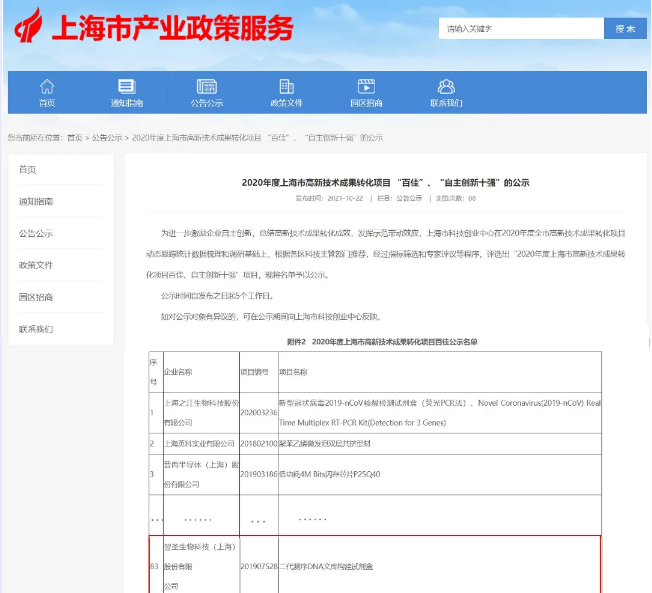This screenshot has width=652, height=593.
Task: Click the red flame site logo
Action: (x=28, y=26)
